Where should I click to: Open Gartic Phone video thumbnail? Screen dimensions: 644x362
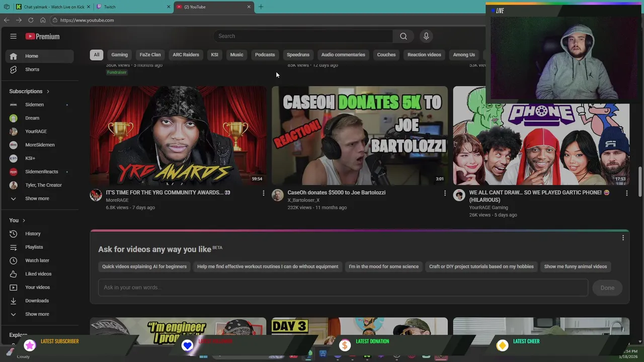[541, 144]
